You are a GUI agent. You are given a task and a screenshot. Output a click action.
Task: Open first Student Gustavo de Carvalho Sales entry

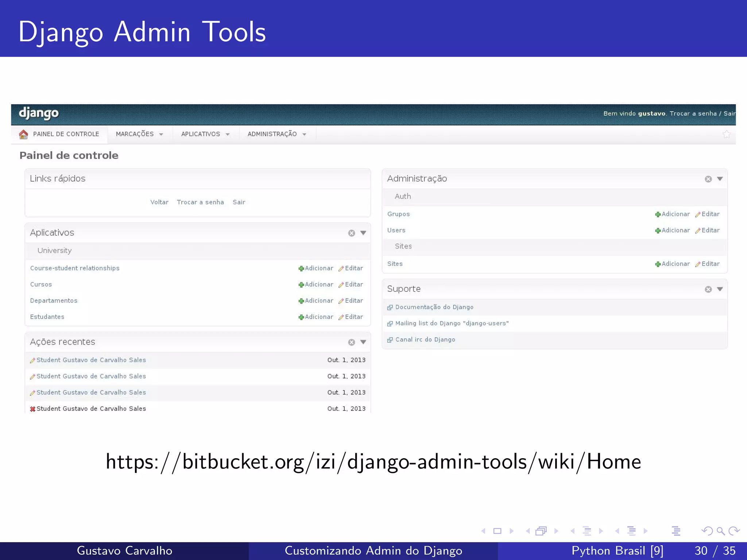click(91, 360)
